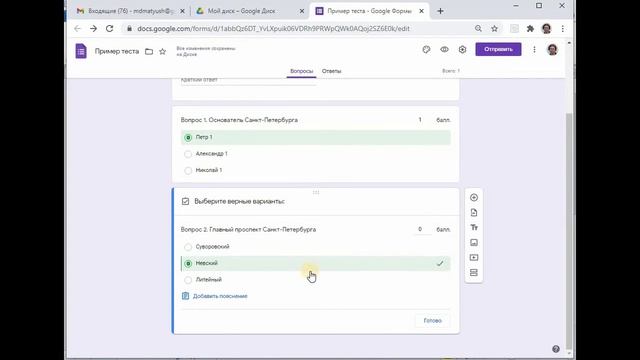Switch to the 'Вопросы' tab

(301, 71)
